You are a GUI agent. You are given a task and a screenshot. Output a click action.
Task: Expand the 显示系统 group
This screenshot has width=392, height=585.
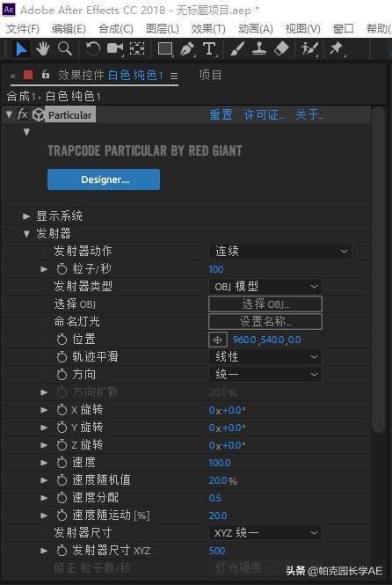click(x=26, y=216)
